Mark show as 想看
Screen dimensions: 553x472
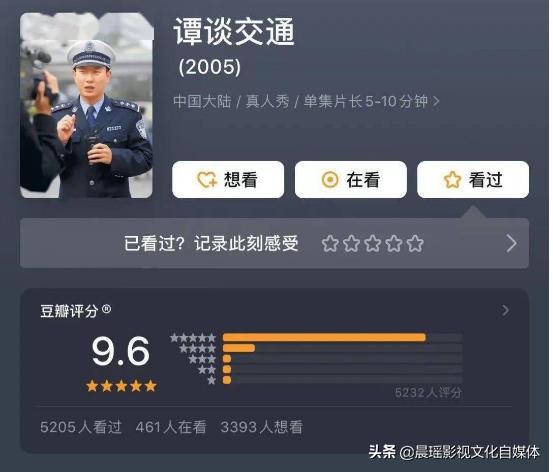coord(228,180)
